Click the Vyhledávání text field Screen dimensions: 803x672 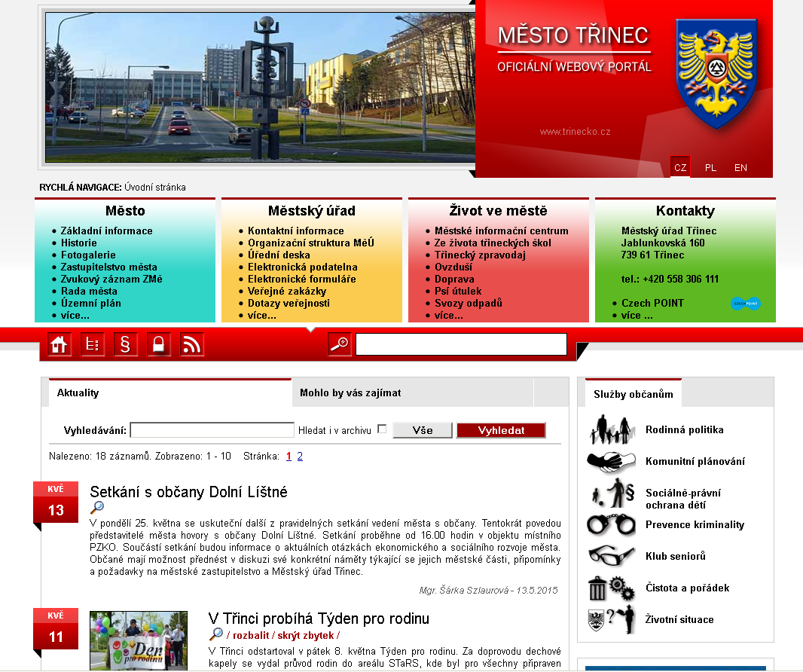pos(212,430)
